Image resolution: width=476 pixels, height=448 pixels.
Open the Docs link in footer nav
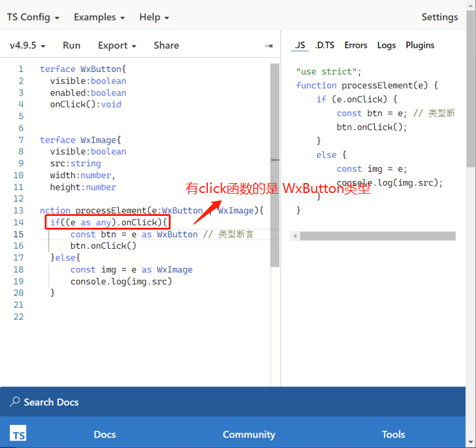[x=105, y=434]
